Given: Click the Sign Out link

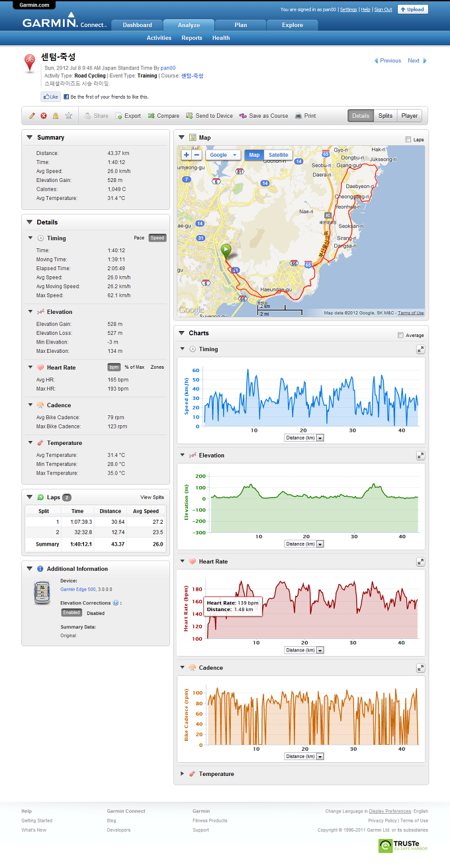Looking at the screenshot, I should tap(383, 10).
